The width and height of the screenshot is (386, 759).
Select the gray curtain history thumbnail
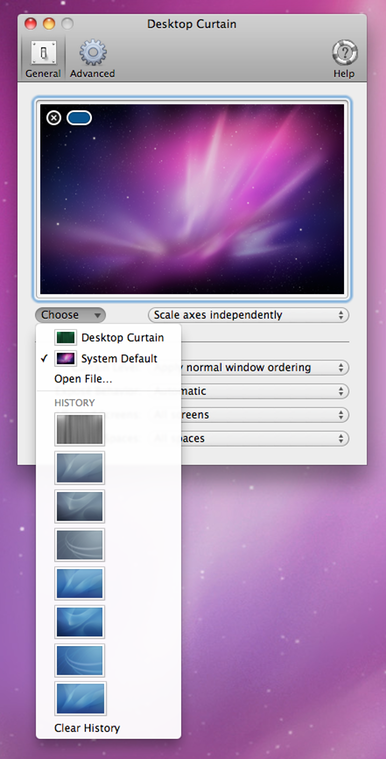pos(79,429)
